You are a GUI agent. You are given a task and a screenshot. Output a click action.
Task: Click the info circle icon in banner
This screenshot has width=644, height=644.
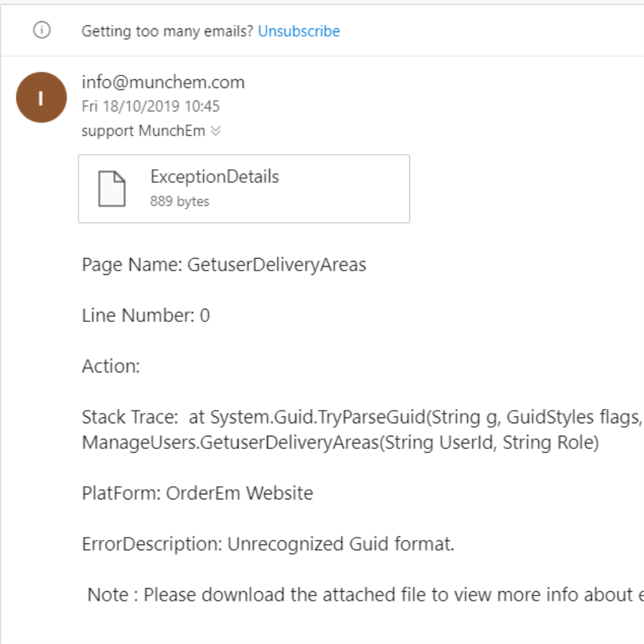tap(42, 30)
